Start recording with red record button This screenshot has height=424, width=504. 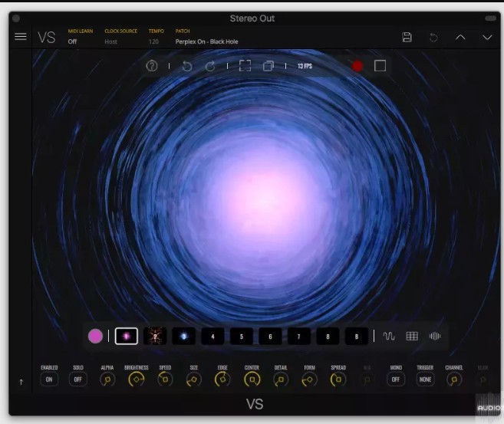(357, 66)
